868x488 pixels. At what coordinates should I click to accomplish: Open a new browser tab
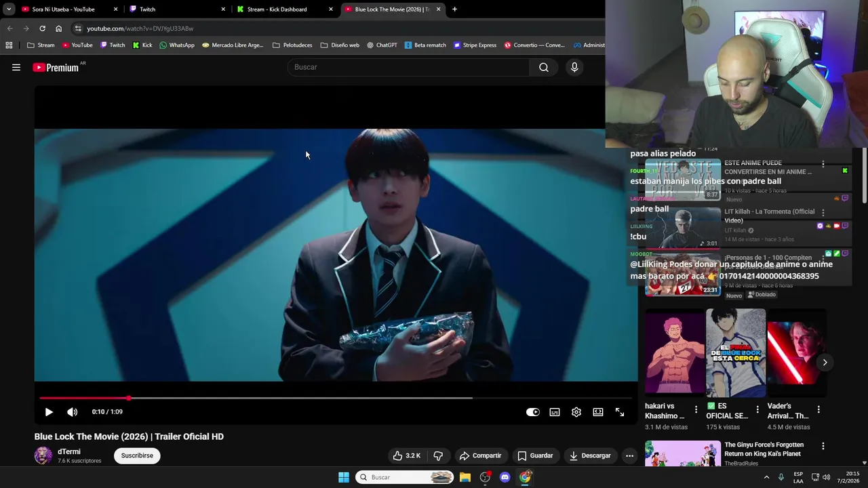coord(454,9)
